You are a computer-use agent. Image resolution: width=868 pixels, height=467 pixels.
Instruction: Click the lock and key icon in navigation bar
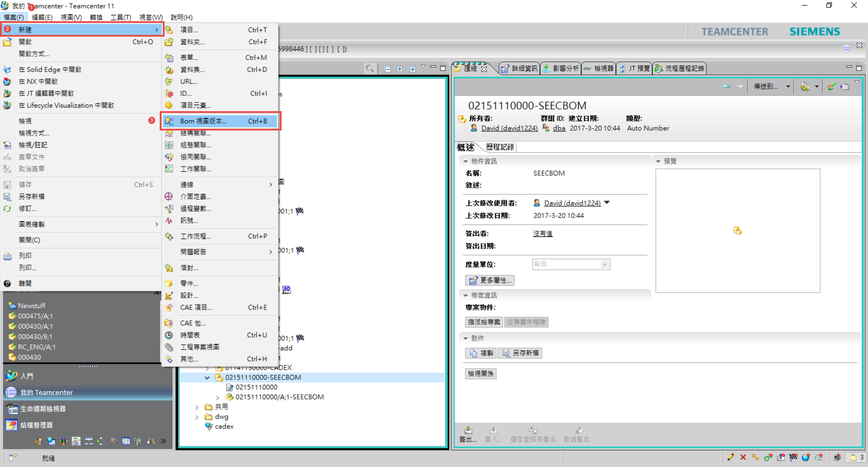click(151, 441)
